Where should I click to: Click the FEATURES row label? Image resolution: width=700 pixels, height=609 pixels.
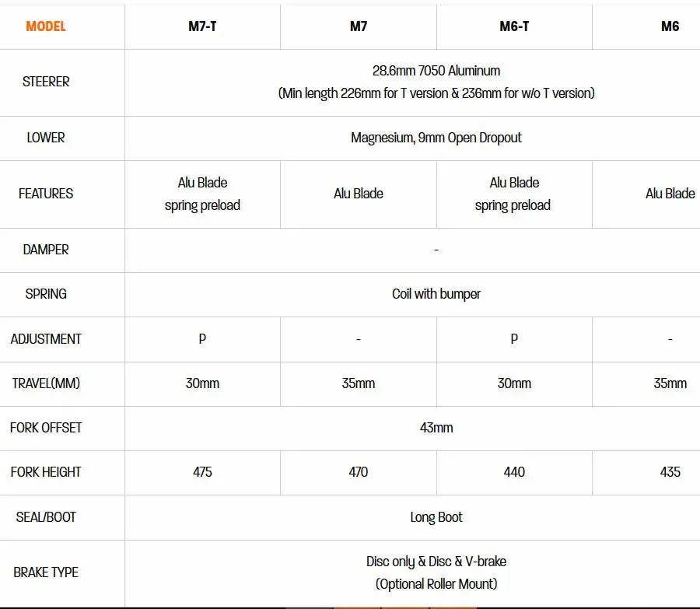46,194
